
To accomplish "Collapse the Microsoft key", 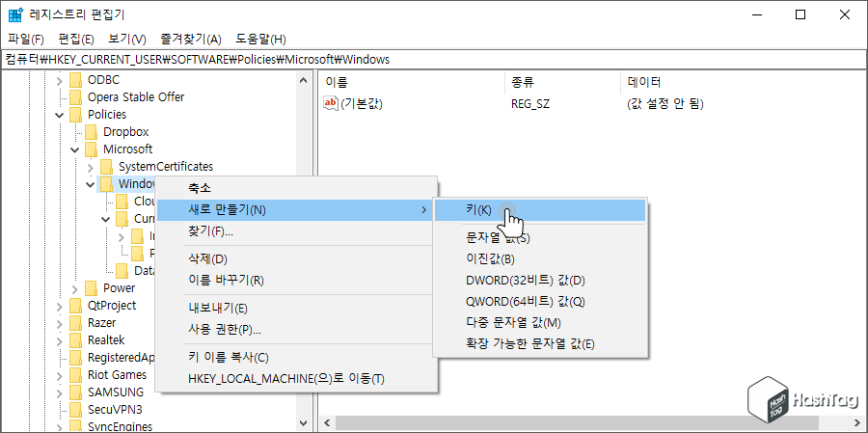I will pyautogui.click(x=74, y=149).
